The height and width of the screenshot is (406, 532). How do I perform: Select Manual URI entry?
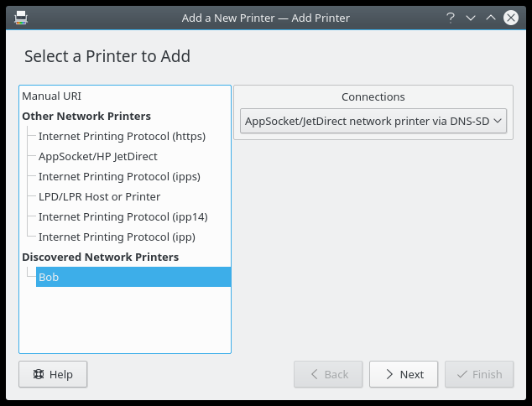coord(52,96)
